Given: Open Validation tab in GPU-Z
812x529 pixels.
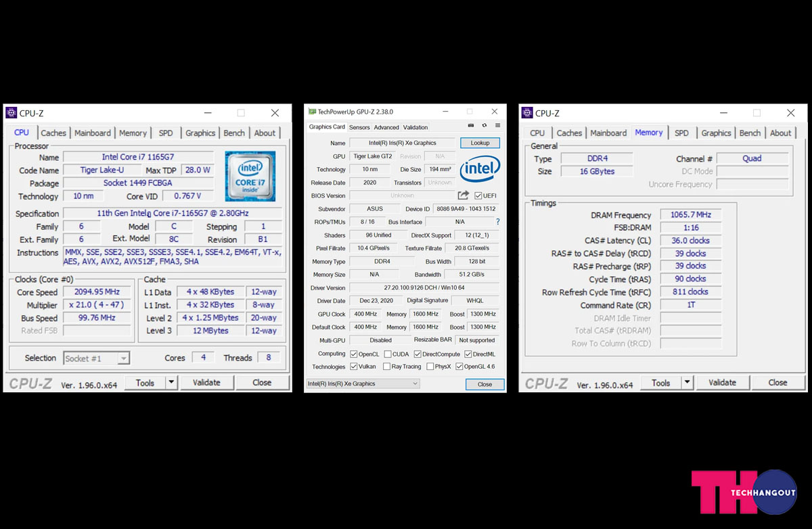Looking at the screenshot, I should coord(415,127).
